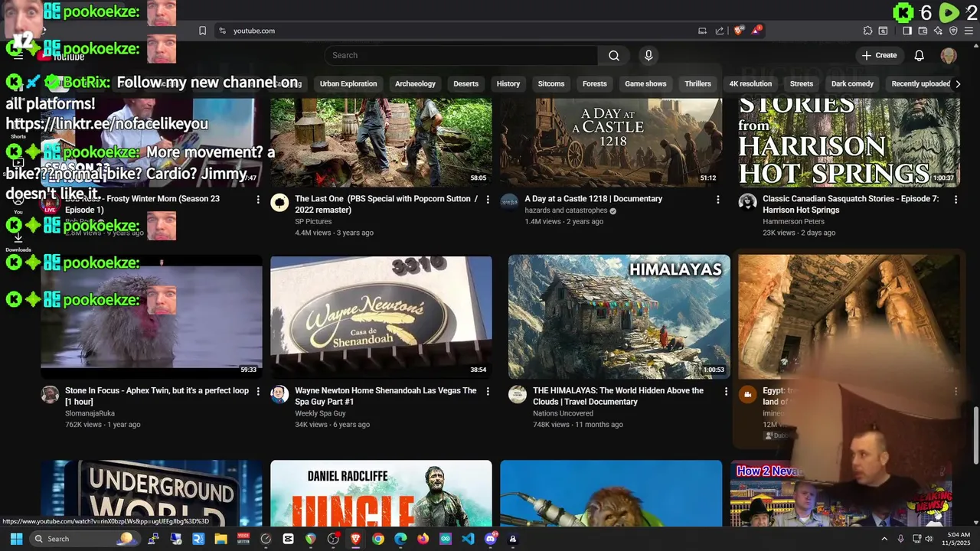Viewport: 980px width, 551px height.
Task: Open Harrison Hot Springs Sasquatch thumbnail
Action: (x=848, y=142)
